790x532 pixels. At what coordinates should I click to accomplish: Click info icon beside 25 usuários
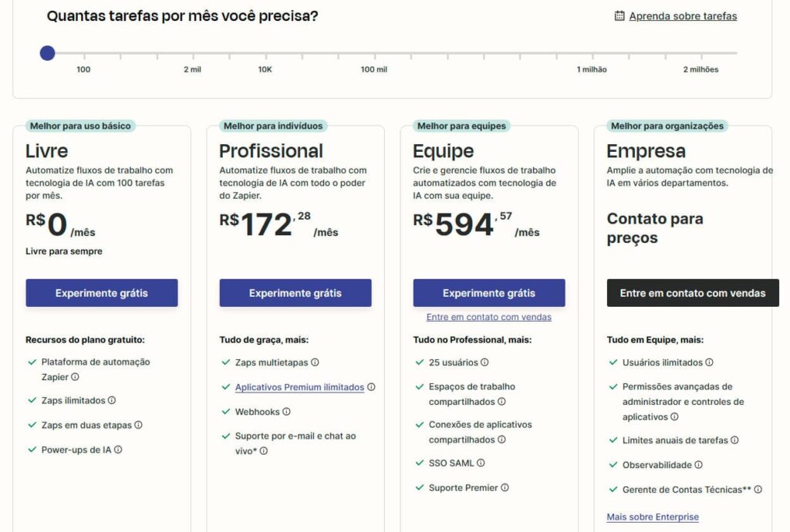click(484, 362)
